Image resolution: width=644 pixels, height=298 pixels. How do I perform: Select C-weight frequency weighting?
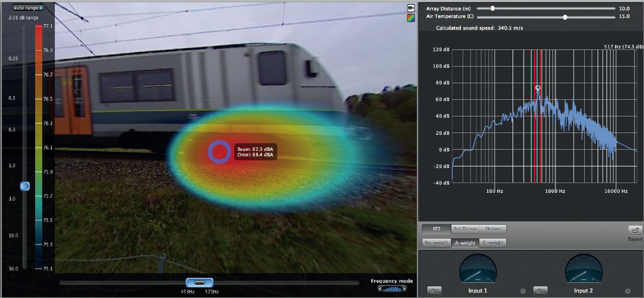point(493,243)
